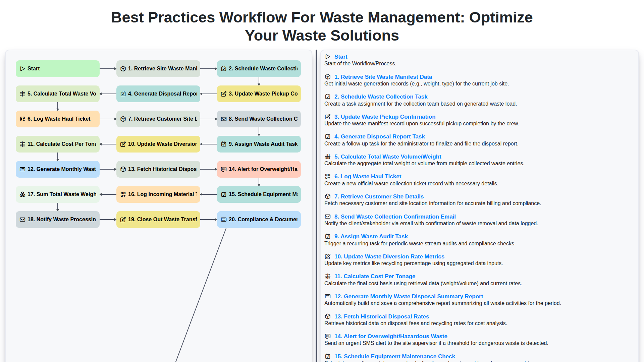Viewport: 644px width, 362px height.
Task: Click the calculator icon on Calculate Total Waste Volume
Action: (23, 94)
